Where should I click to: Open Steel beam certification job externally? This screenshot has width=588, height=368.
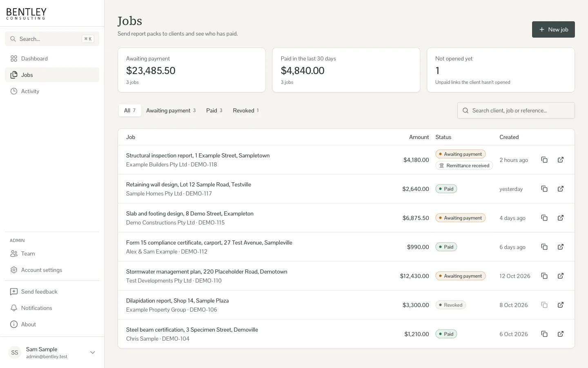click(x=561, y=334)
